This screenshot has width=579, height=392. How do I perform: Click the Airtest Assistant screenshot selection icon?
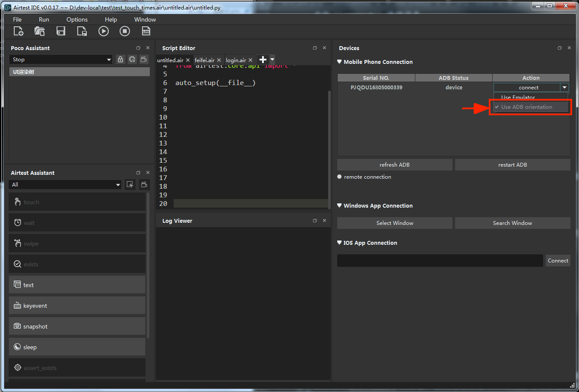pyautogui.click(x=130, y=184)
